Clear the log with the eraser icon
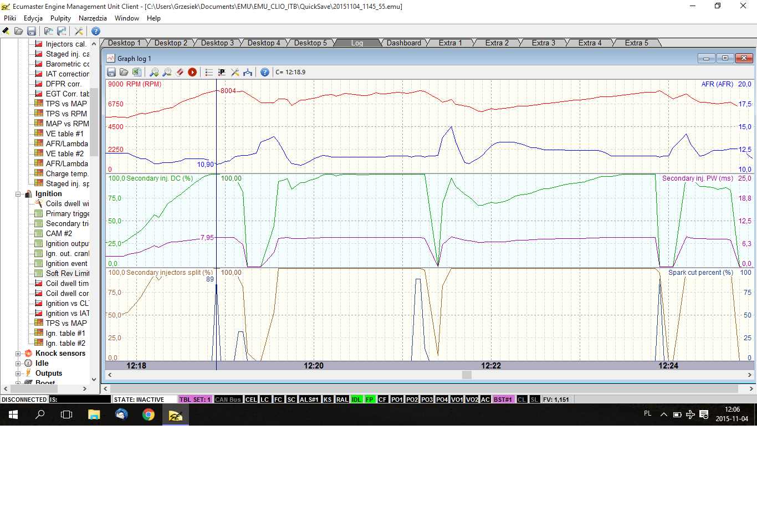The width and height of the screenshot is (757, 532). [x=180, y=72]
